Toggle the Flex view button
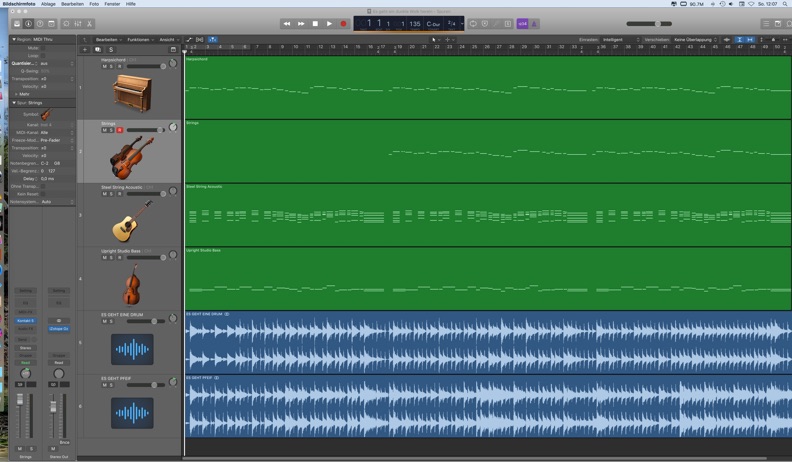This screenshot has height=462, width=792. tap(200, 39)
